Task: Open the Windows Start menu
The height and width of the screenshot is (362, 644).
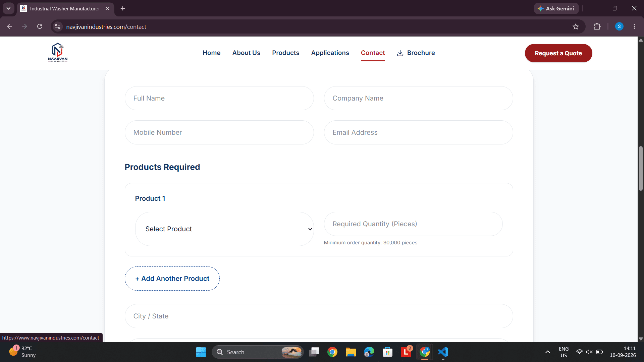Action: (x=201, y=352)
